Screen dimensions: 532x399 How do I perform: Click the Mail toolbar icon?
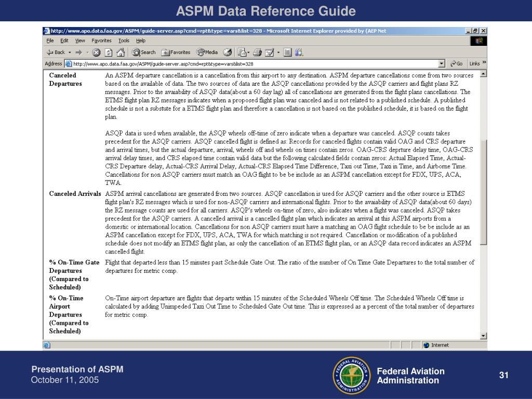pos(242,52)
